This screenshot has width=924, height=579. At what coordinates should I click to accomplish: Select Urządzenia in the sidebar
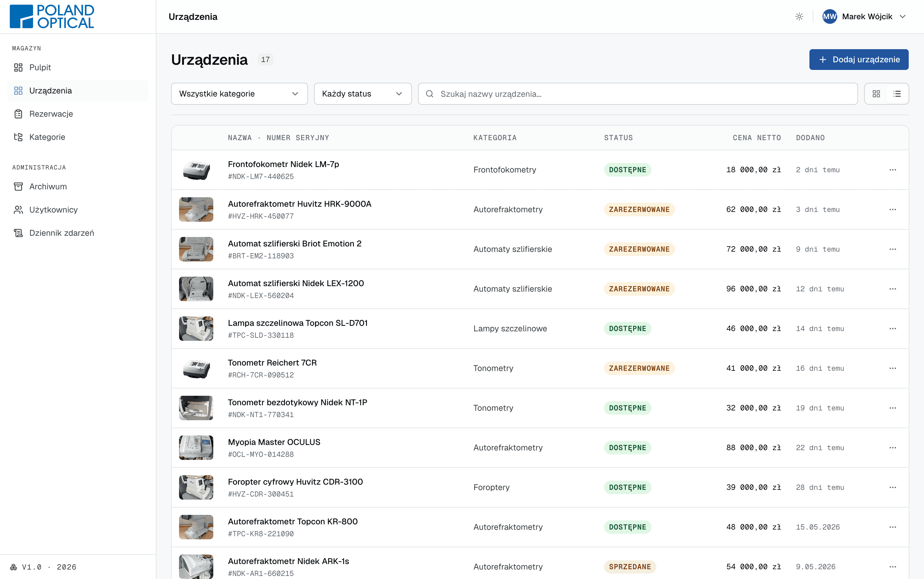(x=78, y=91)
